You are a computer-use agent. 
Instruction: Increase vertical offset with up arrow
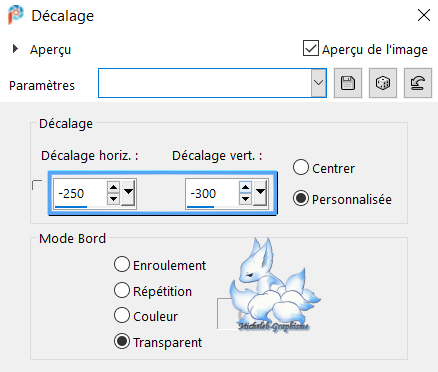pos(245,187)
